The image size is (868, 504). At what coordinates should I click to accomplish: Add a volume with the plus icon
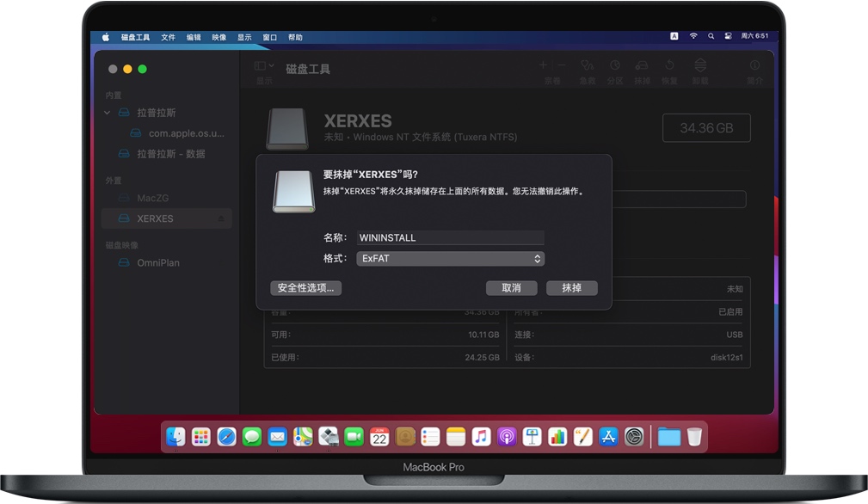[x=543, y=65]
